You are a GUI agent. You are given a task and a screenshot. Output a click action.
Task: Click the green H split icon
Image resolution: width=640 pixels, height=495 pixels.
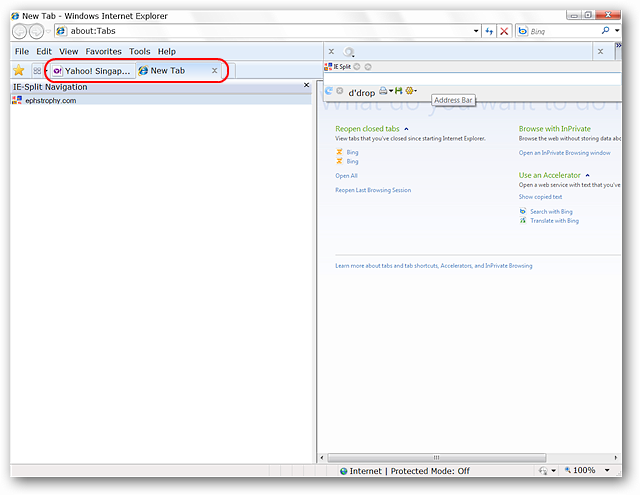(398, 91)
